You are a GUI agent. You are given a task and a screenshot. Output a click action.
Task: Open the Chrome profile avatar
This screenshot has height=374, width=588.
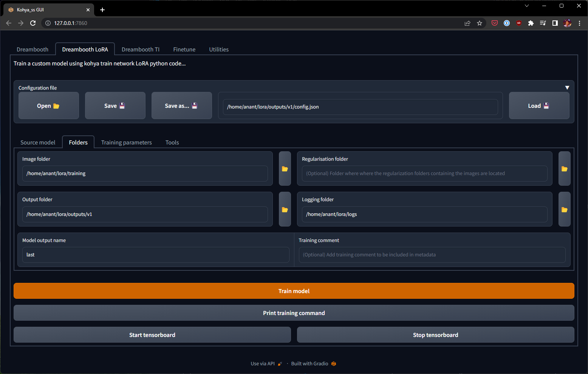pyautogui.click(x=567, y=23)
